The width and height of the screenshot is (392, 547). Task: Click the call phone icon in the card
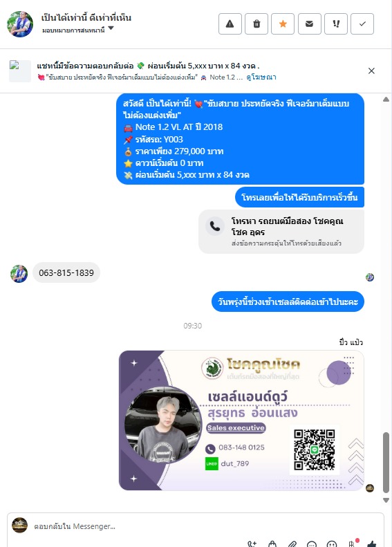215,226
